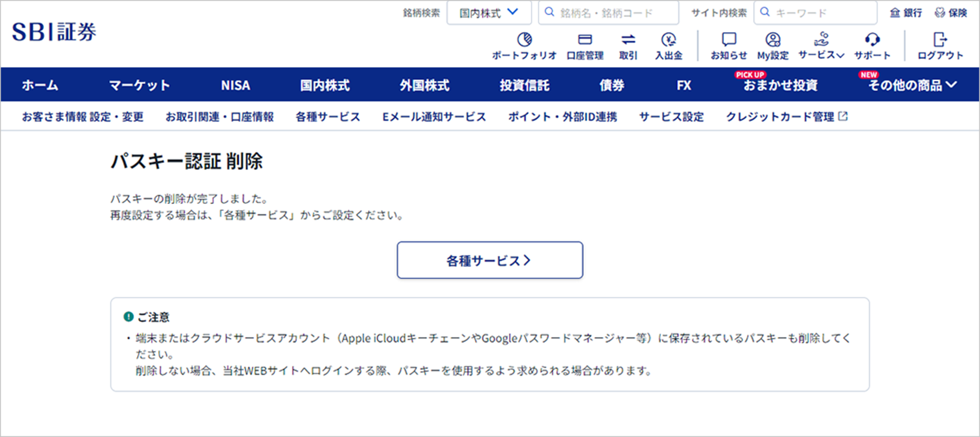The height and width of the screenshot is (437, 980).
Task: Click the ログアウト logout icon
Action: [x=940, y=40]
